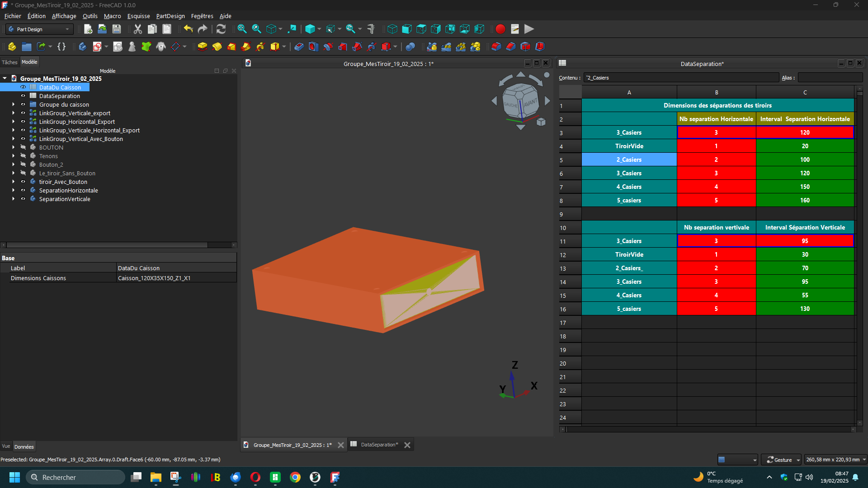The image size is (868, 488).
Task: Expand the Groupe du caisson tree item
Action: click(13, 104)
